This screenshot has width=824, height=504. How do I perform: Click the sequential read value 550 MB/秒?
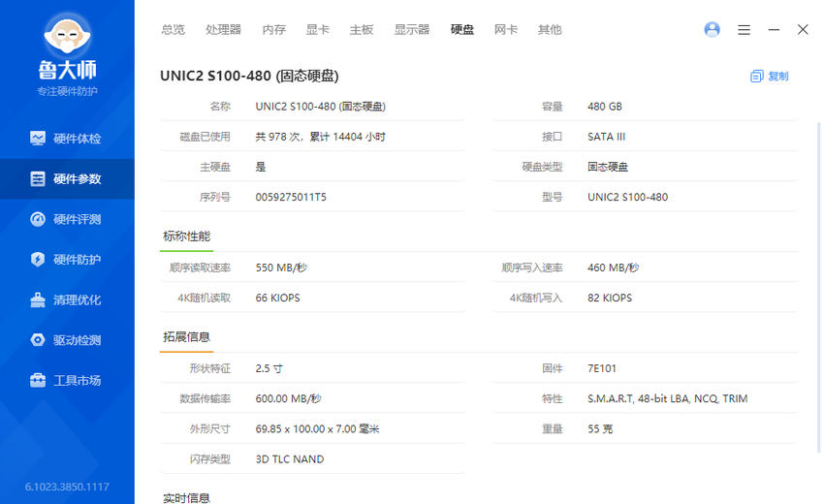click(281, 268)
